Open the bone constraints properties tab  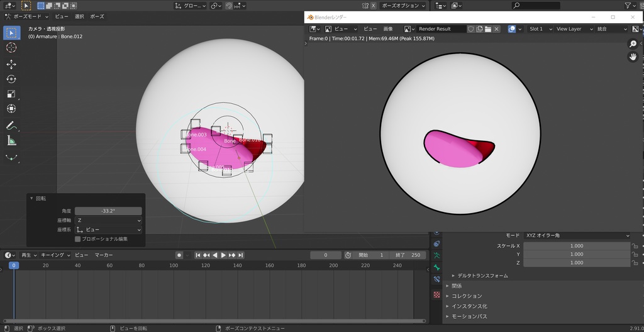436,279
